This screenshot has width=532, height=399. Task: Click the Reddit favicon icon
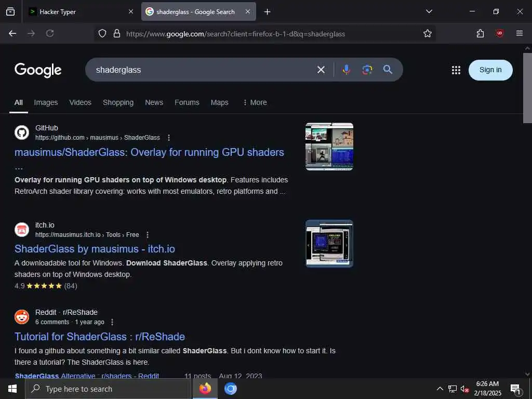point(22,317)
